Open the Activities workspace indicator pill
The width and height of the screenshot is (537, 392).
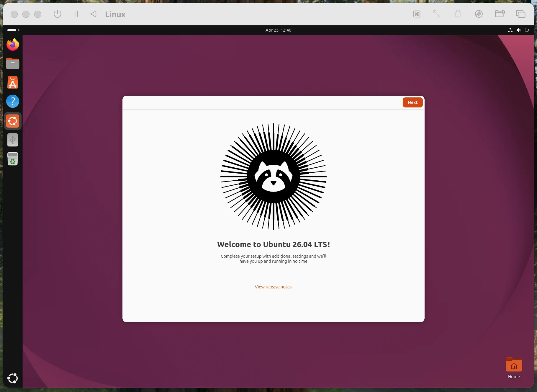click(x=13, y=30)
